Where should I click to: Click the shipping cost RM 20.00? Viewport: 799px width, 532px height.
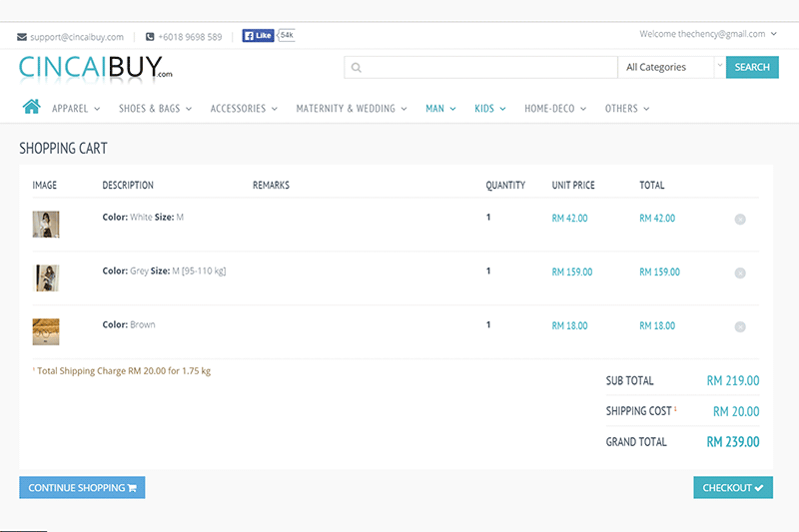click(736, 411)
